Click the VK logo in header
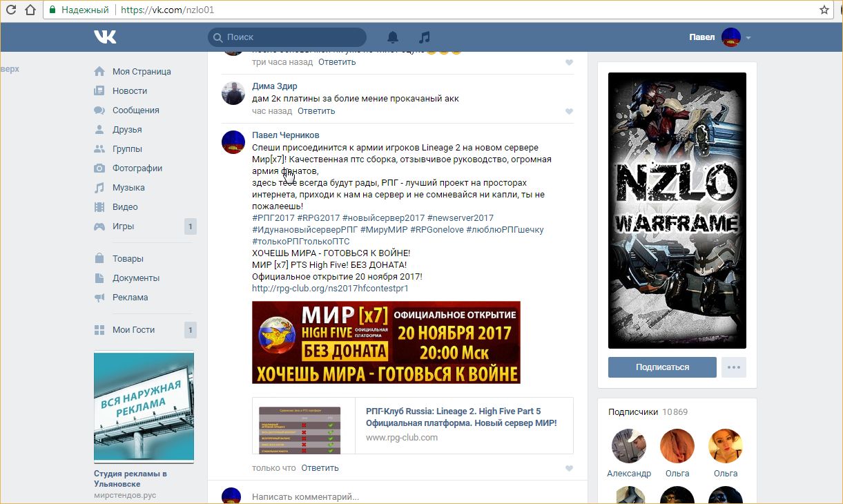Screen dimensions: 843x504 coord(105,37)
